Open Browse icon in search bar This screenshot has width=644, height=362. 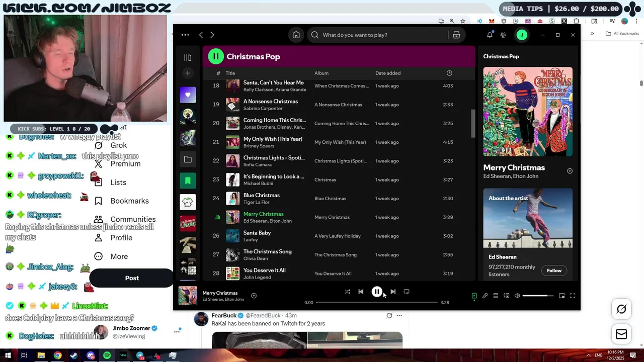click(x=456, y=35)
